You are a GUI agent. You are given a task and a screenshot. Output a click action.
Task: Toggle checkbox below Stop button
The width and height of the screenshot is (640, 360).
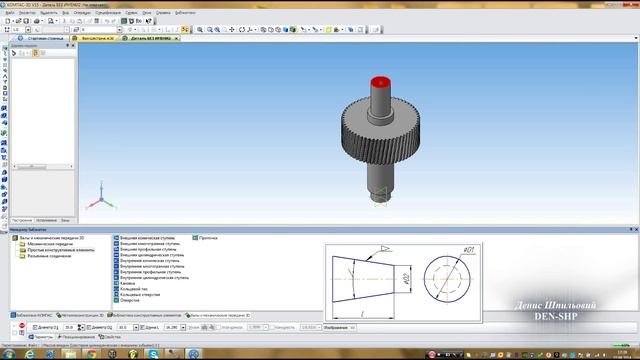[15, 333]
